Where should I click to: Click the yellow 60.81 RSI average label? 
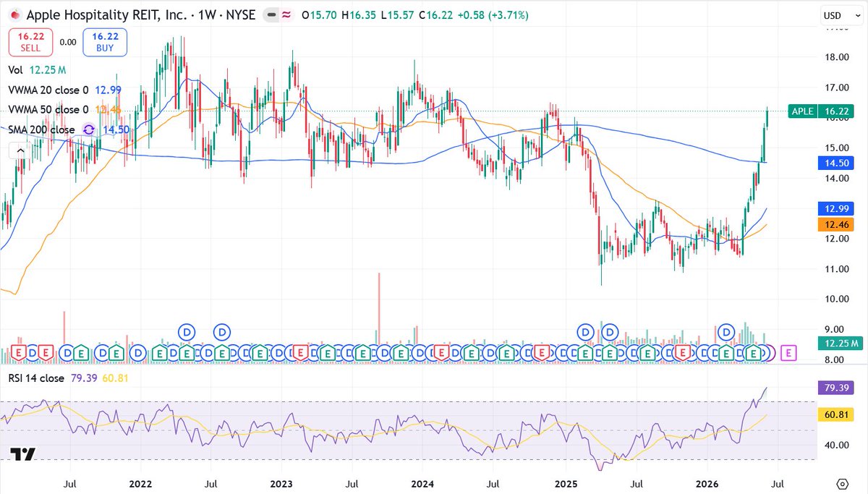coord(837,414)
